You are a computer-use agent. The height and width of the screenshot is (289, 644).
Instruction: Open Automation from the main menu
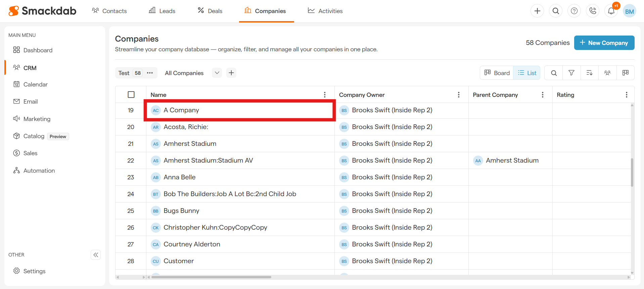[39, 171]
